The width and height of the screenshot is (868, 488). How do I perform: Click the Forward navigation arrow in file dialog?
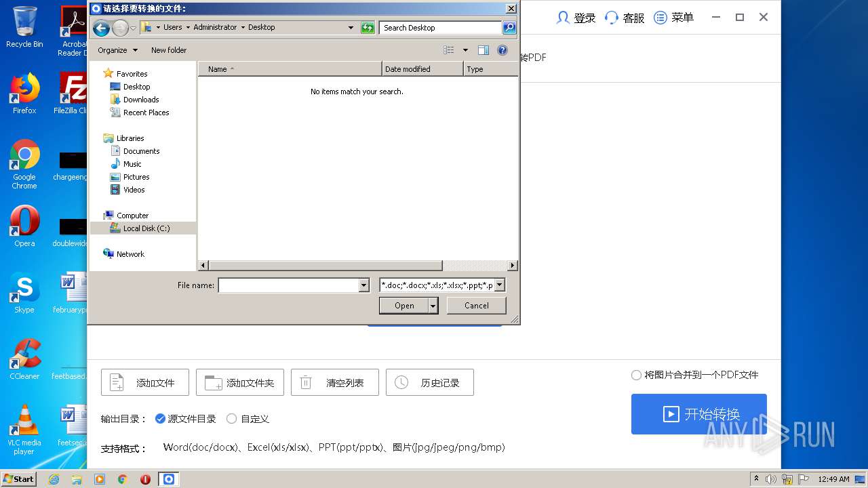tap(120, 28)
